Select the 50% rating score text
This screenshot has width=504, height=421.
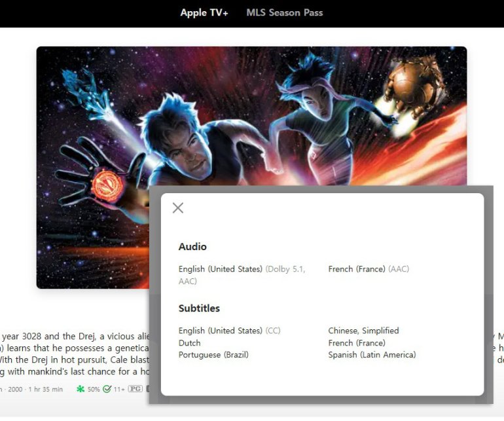pos(94,389)
